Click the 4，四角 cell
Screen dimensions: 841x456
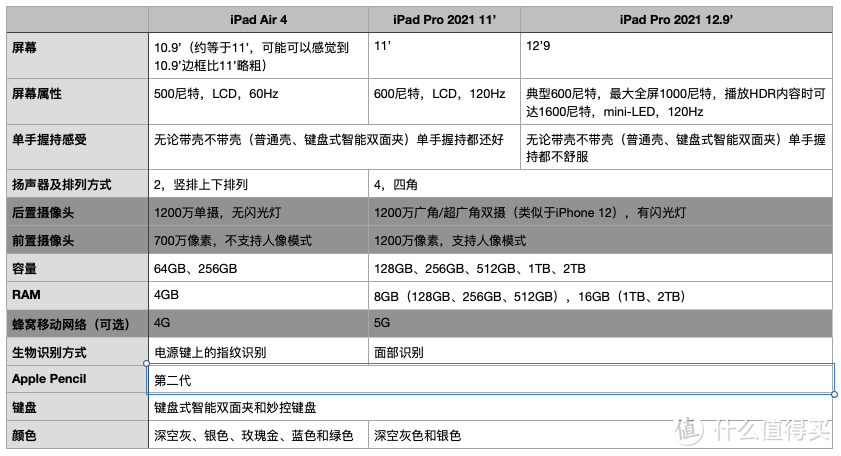[x=601, y=184]
